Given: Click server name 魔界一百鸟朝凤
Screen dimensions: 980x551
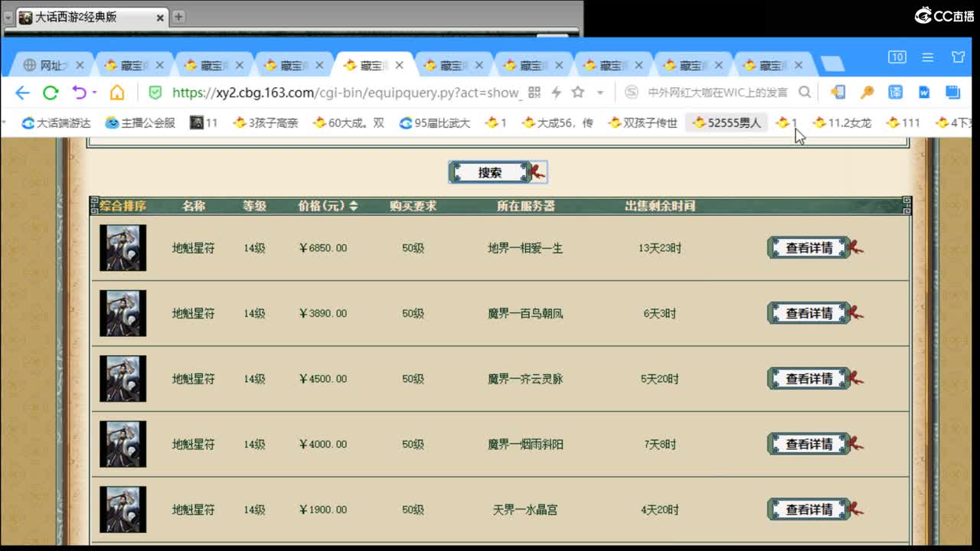Looking at the screenshot, I should [525, 314].
